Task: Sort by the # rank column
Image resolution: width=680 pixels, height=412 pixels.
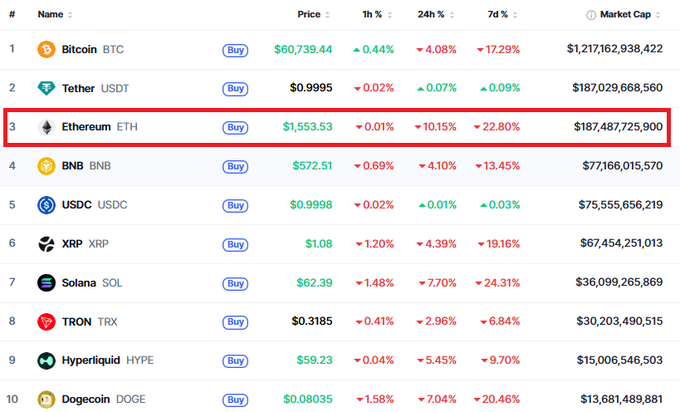Action: click(12, 15)
